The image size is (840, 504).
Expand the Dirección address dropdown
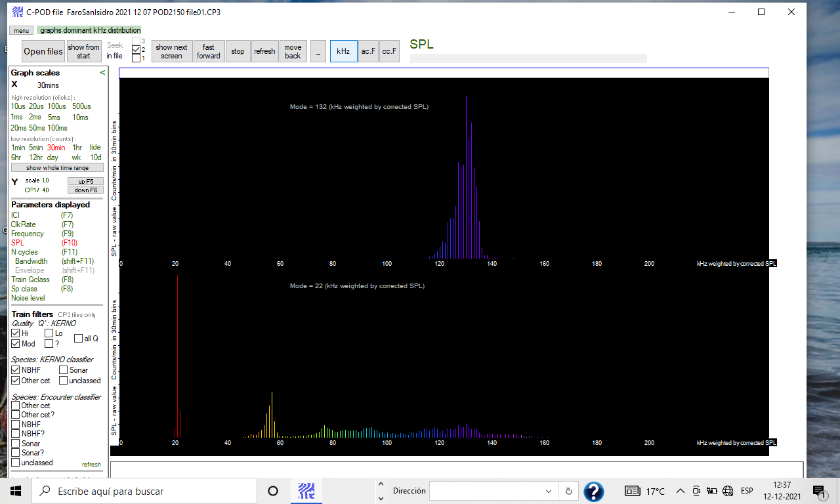[549, 491]
